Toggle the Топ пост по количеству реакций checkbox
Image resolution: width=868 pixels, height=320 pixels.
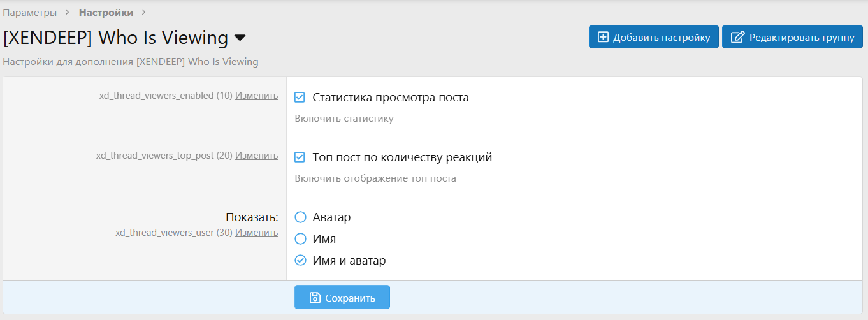[300, 157]
